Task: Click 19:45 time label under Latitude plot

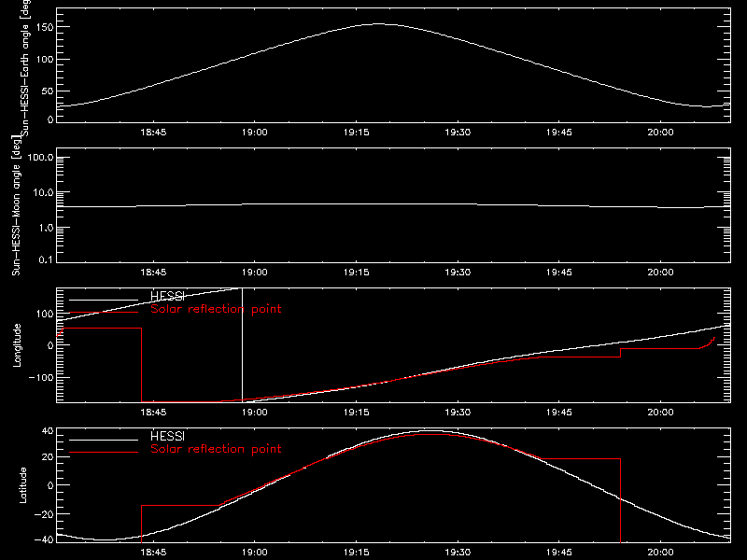Action: [559, 553]
